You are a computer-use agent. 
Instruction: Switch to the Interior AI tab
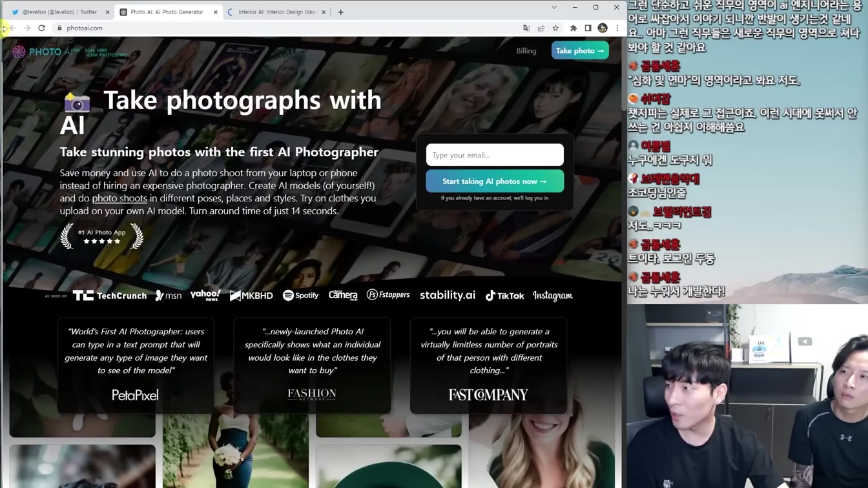click(x=276, y=12)
